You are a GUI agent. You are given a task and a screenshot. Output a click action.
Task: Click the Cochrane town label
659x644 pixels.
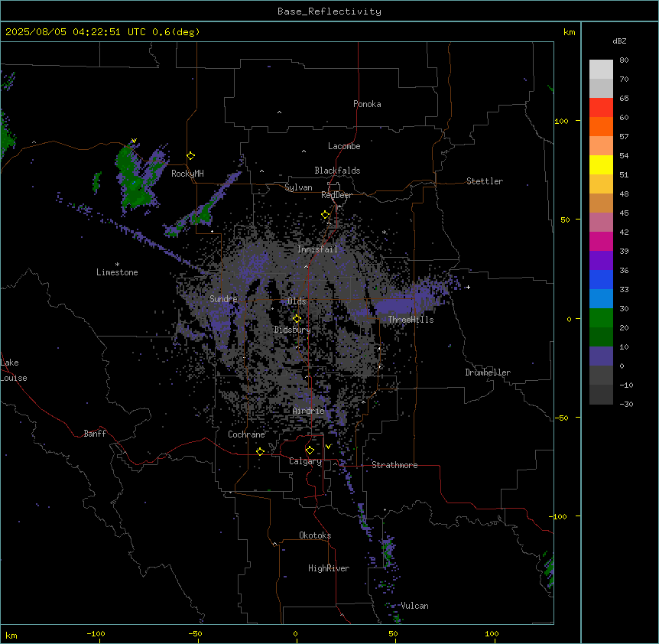pyautogui.click(x=246, y=434)
